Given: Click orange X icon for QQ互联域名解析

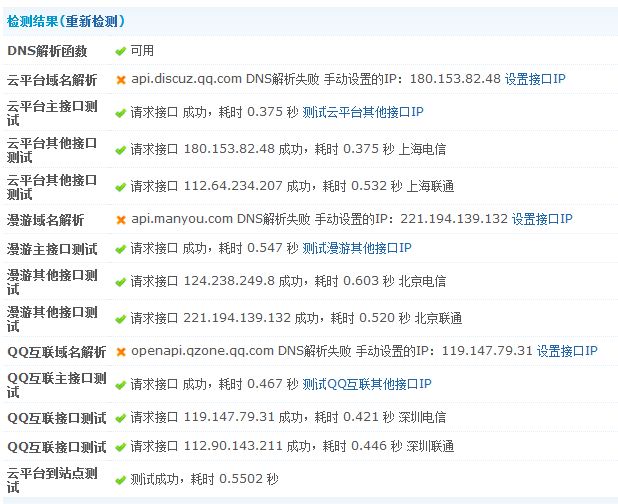Looking at the screenshot, I should tap(121, 351).
